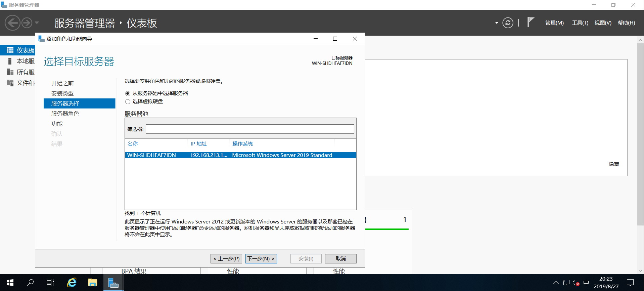Click the file and storage services icon
The height and width of the screenshot is (291, 644).
click(x=10, y=83)
